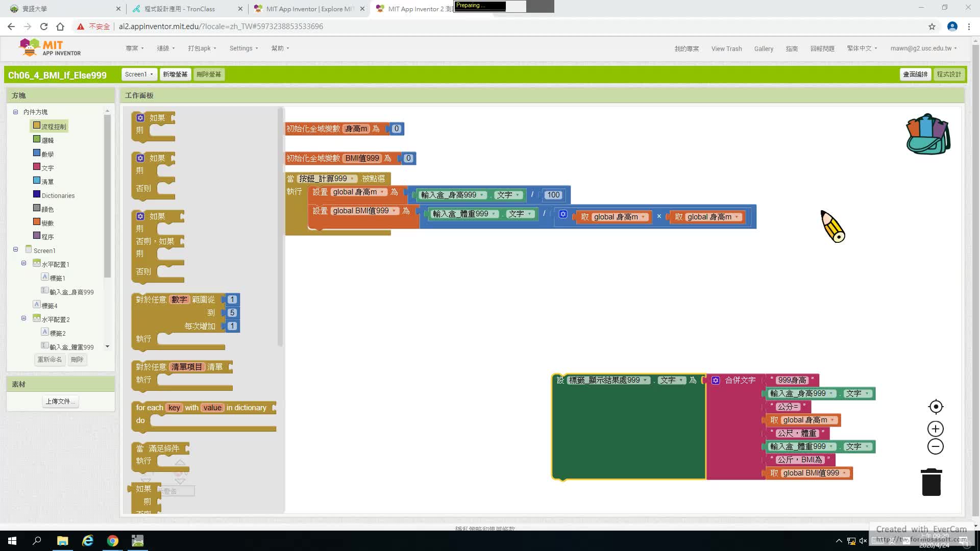The height and width of the screenshot is (551, 980).
Task: Center workspace with the target icon
Action: click(936, 407)
